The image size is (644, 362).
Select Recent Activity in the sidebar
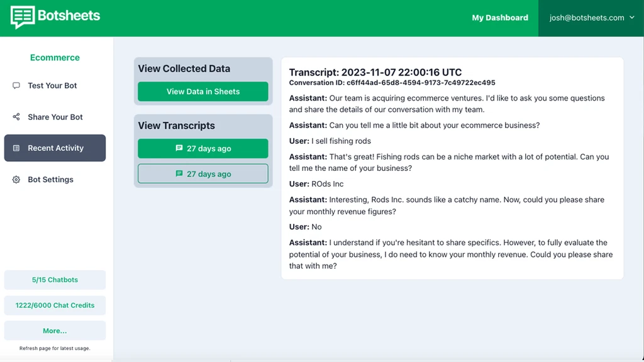(55, 148)
